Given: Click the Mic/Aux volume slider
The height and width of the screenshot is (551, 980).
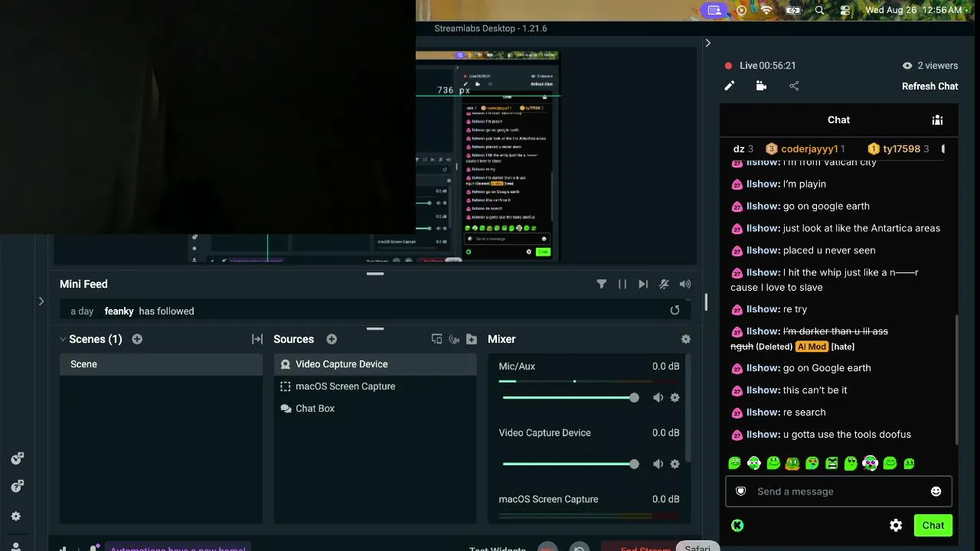Looking at the screenshot, I should click(x=568, y=397).
